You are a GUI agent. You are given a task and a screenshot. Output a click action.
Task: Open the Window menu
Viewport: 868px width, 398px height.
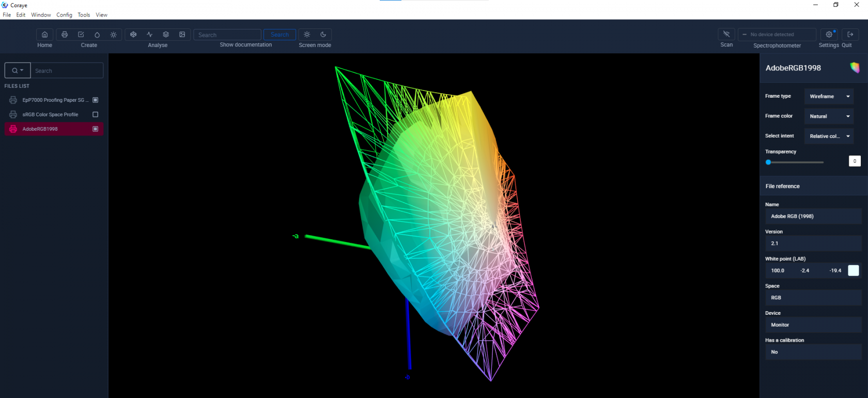[x=41, y=15]
